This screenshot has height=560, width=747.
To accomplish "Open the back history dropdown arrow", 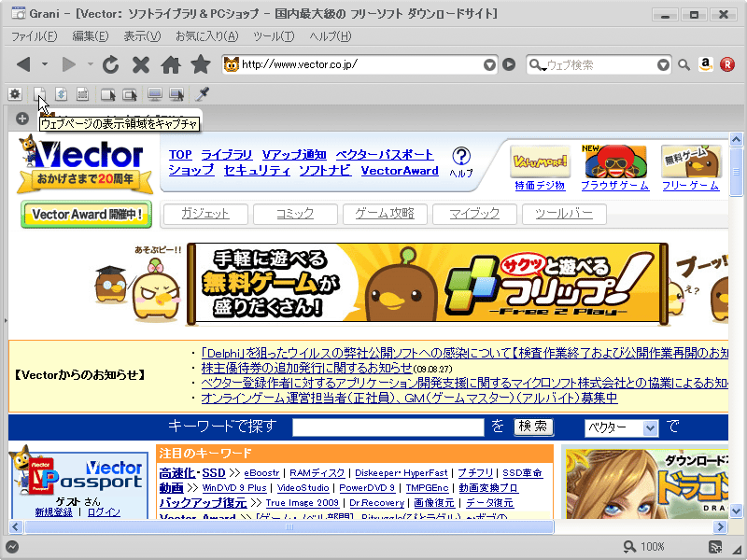I will pos(45,63).
